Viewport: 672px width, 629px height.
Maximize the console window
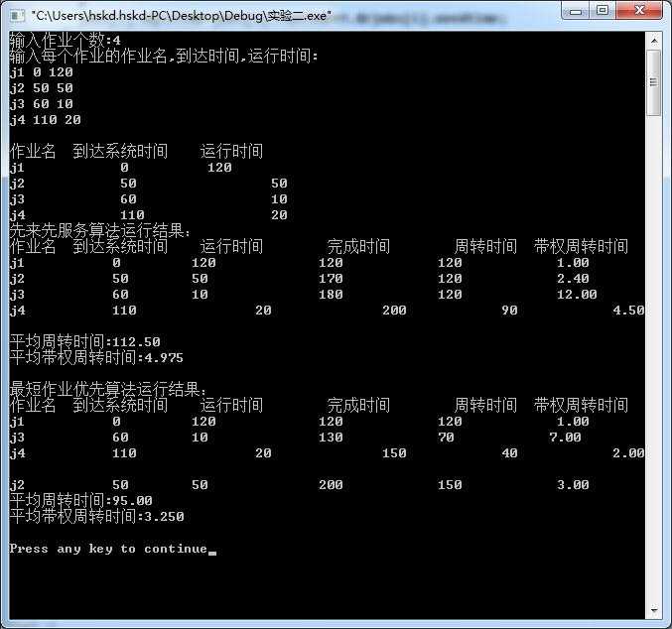point(603,11)
